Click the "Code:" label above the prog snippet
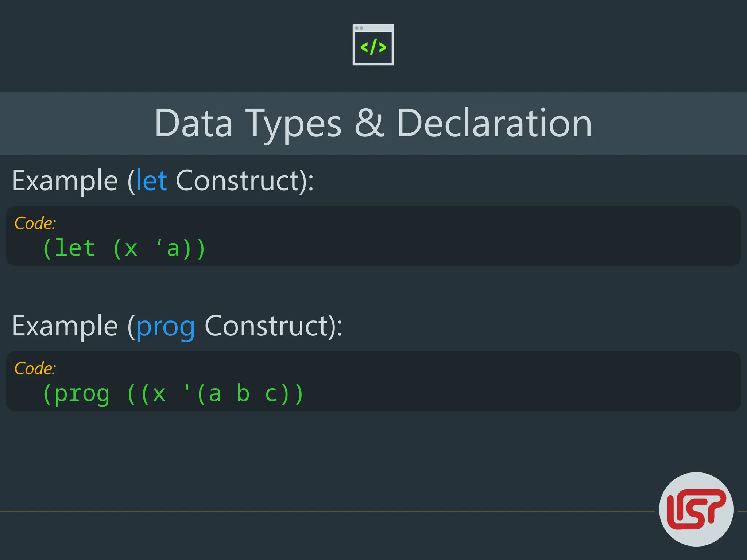 tap(35, 368)
